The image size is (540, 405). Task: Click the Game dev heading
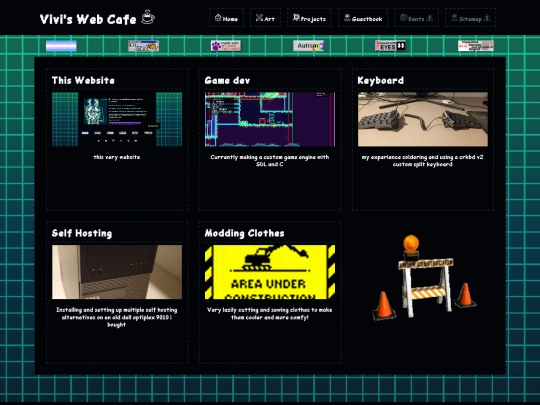(227, 81)
